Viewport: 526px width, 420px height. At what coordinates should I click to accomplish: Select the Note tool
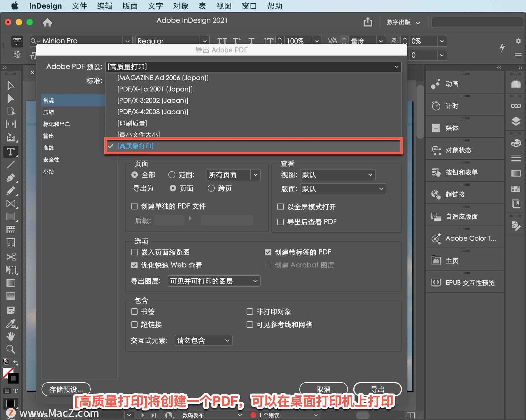click(x=11, y=311)
